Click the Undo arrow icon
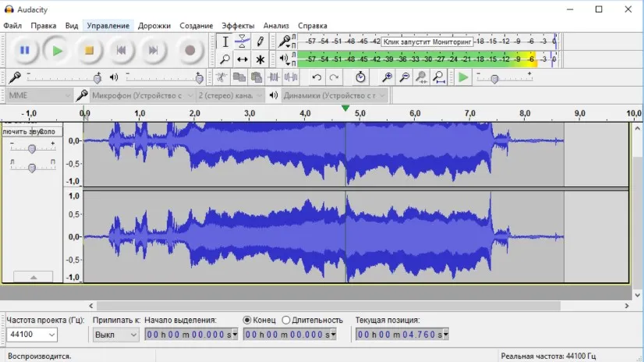644x362 pixels. tap(317, 77)
